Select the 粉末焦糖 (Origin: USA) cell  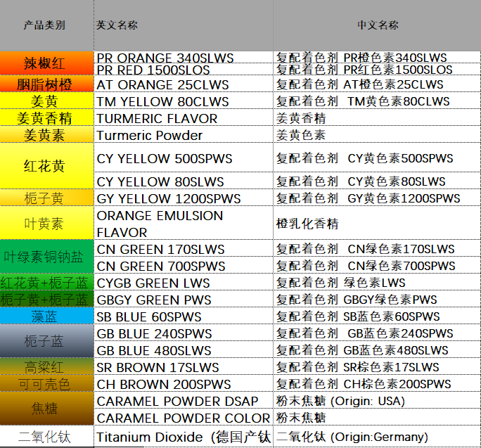(x=377, y=400)
